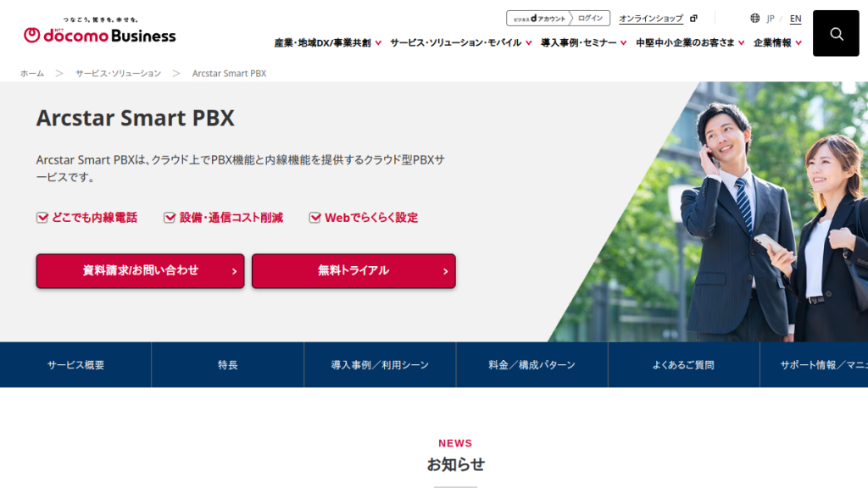The width and height of the screenshot is (868, 488).
Task: Open the 料金／構成パターン tab
Action: [532, 364]
